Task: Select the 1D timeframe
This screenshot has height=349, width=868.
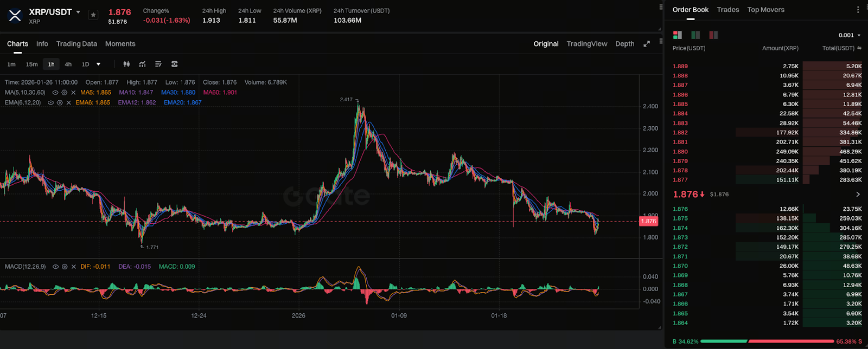Action: coord(85,64)
